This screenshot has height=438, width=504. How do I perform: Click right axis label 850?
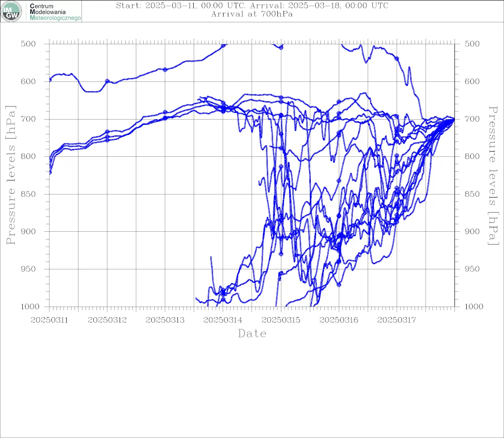click(x=472, y=194)
